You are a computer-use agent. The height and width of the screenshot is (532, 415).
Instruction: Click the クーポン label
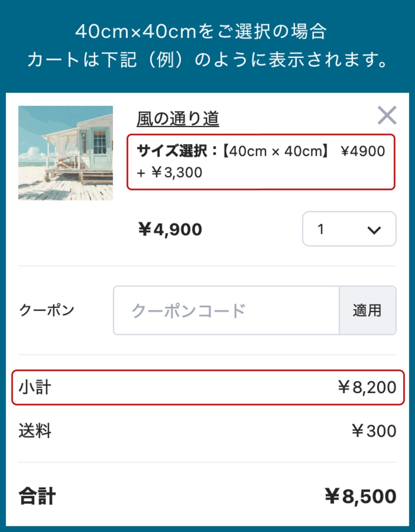click(x=47, y=310)
